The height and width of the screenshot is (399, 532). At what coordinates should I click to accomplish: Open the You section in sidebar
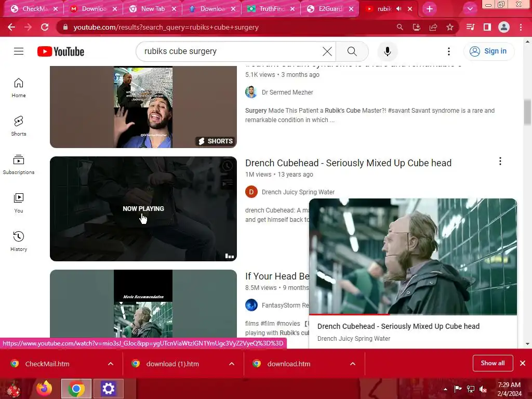click(x=19, y=203)
